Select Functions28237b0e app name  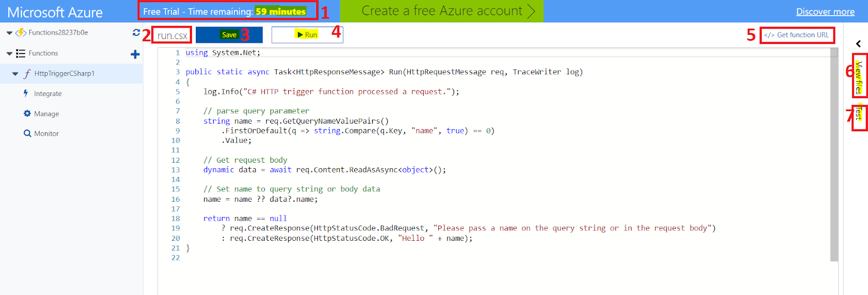point(58,33)
